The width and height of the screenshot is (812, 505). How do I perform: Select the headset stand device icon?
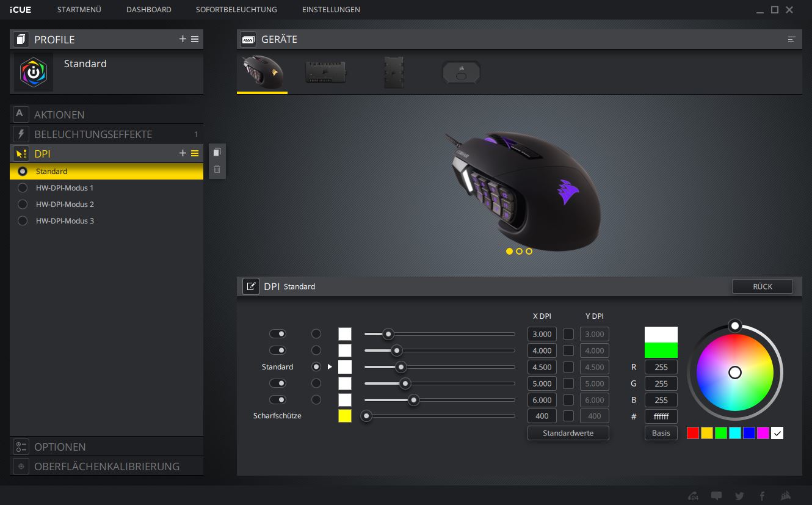point(461,72)
